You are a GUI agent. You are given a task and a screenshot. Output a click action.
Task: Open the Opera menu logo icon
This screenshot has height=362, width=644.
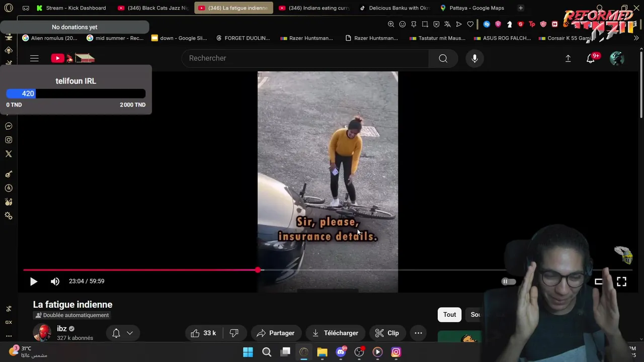(x=9, y=8)
